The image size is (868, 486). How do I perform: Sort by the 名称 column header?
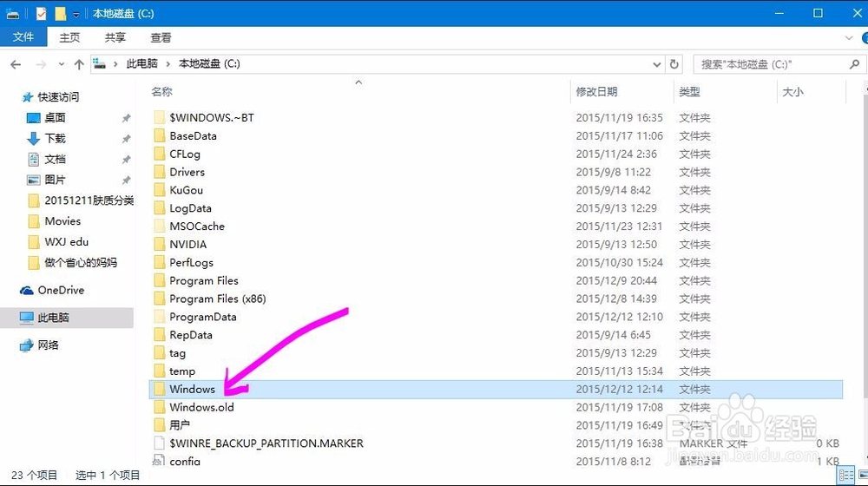coord(161,92)
